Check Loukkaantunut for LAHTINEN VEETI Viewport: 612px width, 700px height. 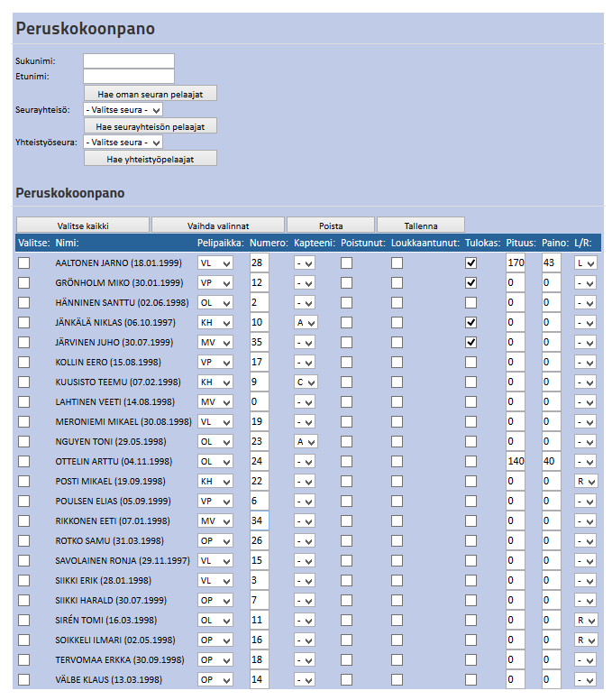click(397, 401)
